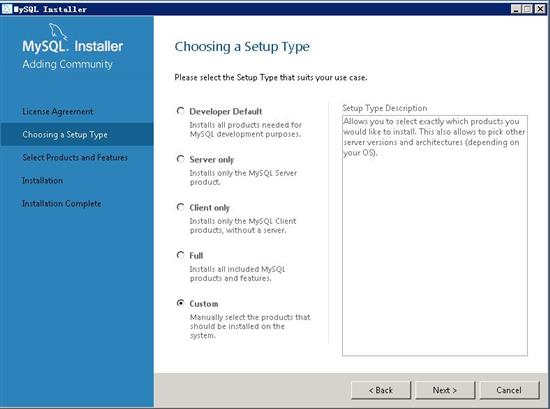Close the MySQL Installer window
550x409 pixels.
(540, 9)
